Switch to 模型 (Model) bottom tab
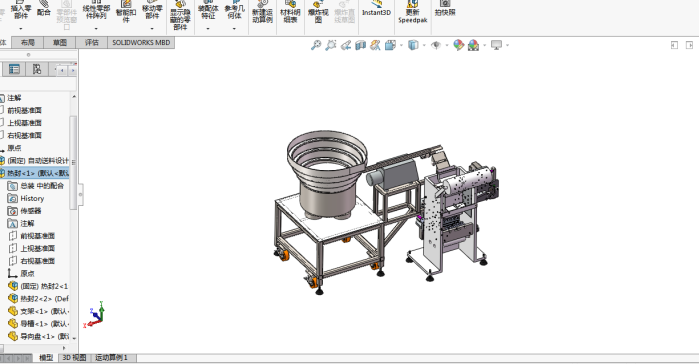 pyautogui.click(x=46, y=358)
